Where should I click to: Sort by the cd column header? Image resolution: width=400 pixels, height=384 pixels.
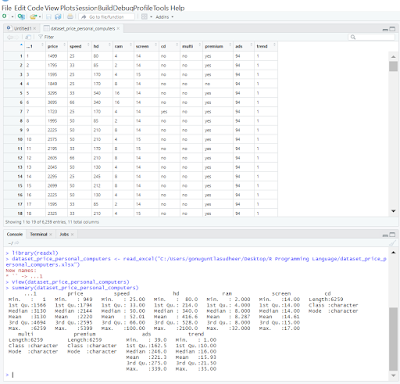169,46
